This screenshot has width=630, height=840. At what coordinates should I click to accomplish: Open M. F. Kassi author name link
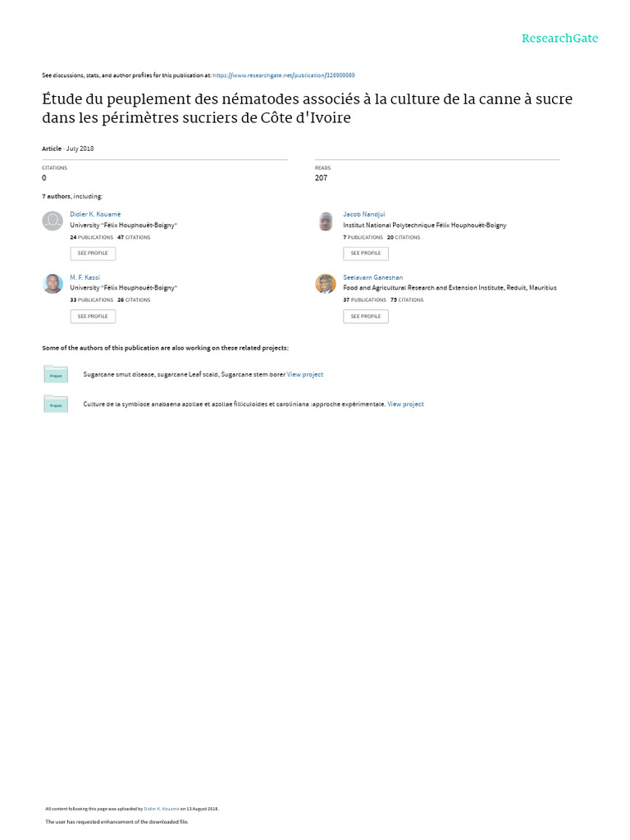84,277
